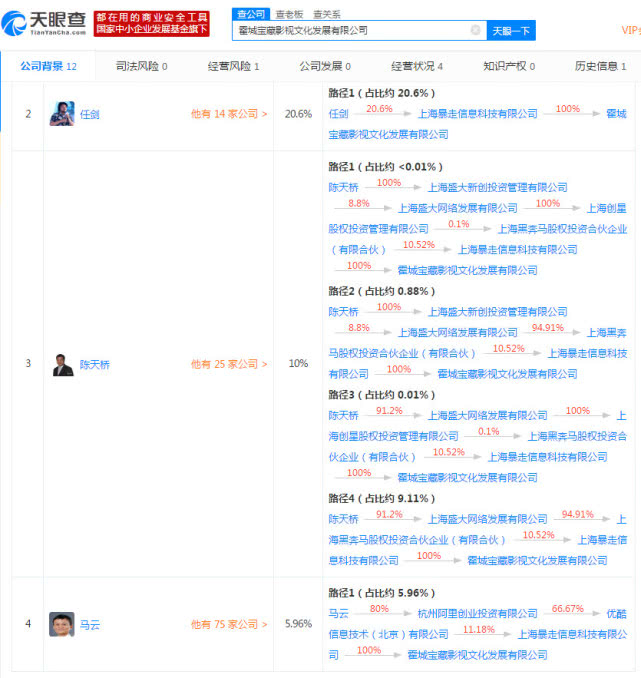Click the 80% percentage after 马云

click(x=379, y=609)
